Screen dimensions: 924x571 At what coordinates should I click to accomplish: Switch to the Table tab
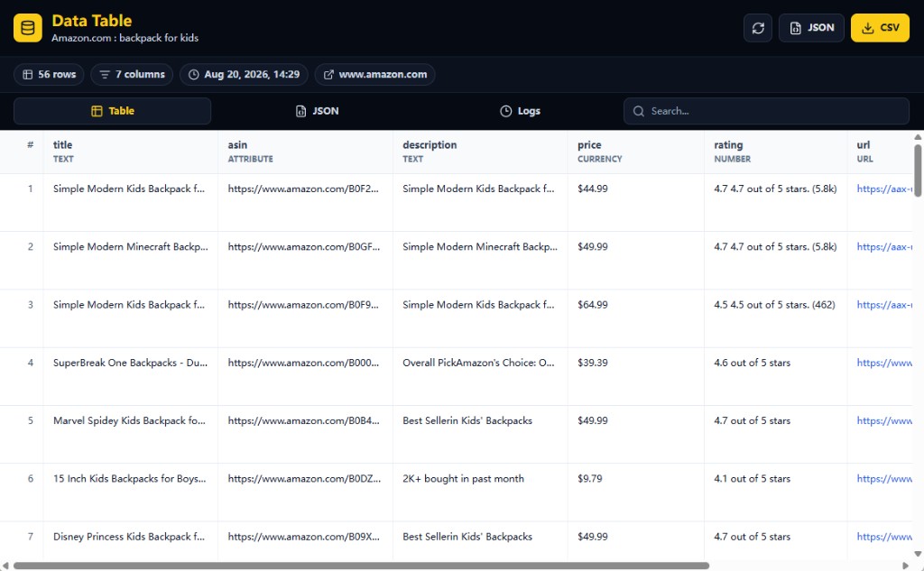112,111
